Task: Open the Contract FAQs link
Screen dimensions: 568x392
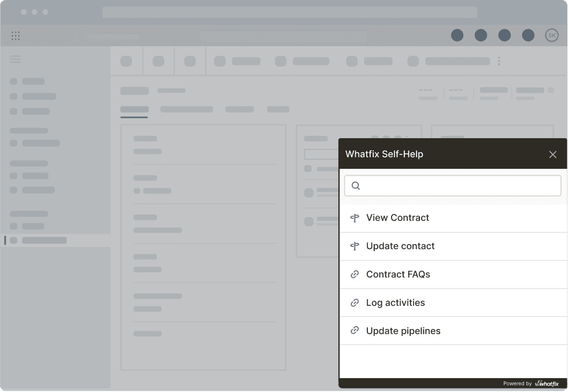Action: click(398, 275)
